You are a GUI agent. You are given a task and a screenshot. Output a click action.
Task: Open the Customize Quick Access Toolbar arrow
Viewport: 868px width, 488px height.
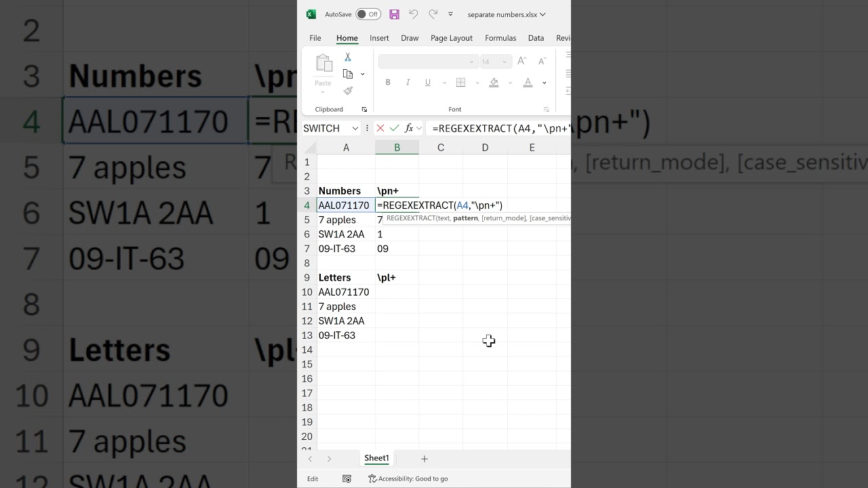[450, 14]
